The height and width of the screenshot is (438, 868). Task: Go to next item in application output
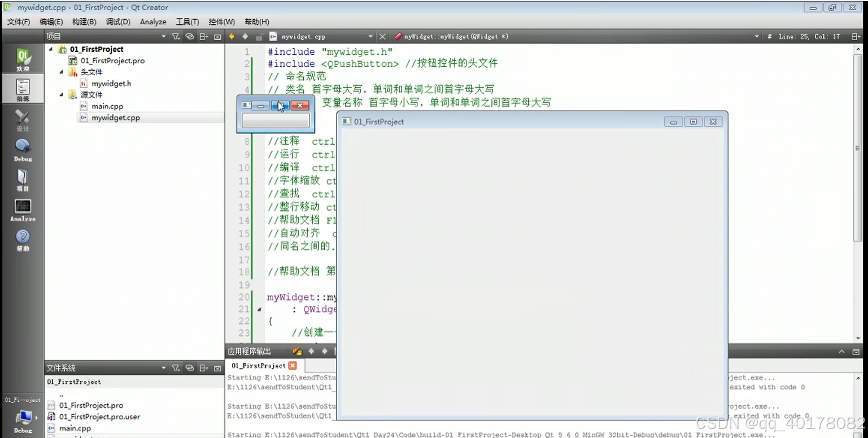click(325, 352)
